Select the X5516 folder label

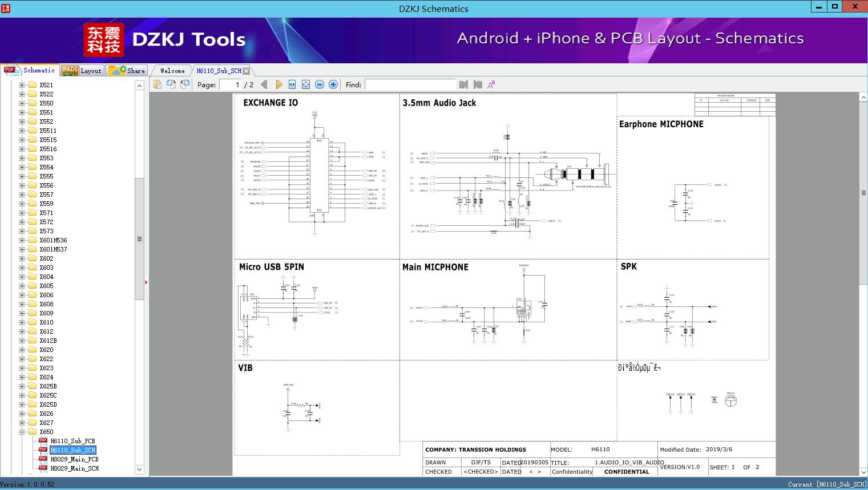[48, 149]
